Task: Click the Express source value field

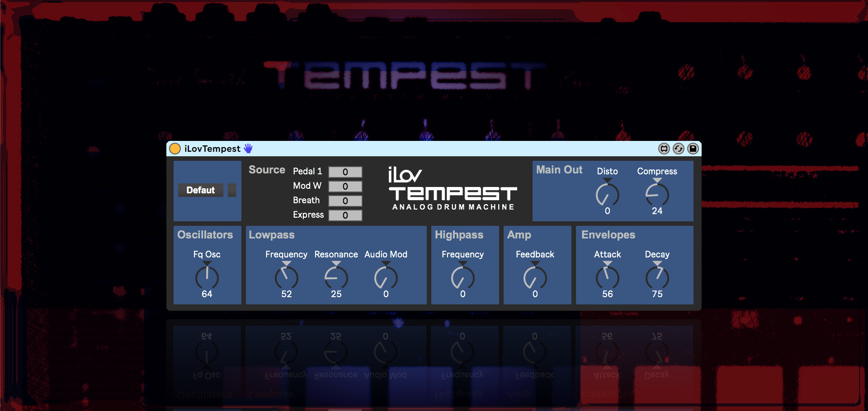Action: pyautogui.click(x=345, y=215)
